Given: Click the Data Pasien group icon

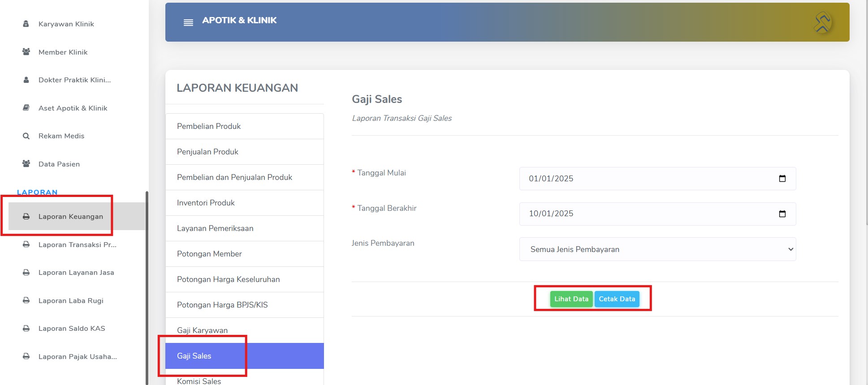Looking at the screenshot, I should 26,164.
